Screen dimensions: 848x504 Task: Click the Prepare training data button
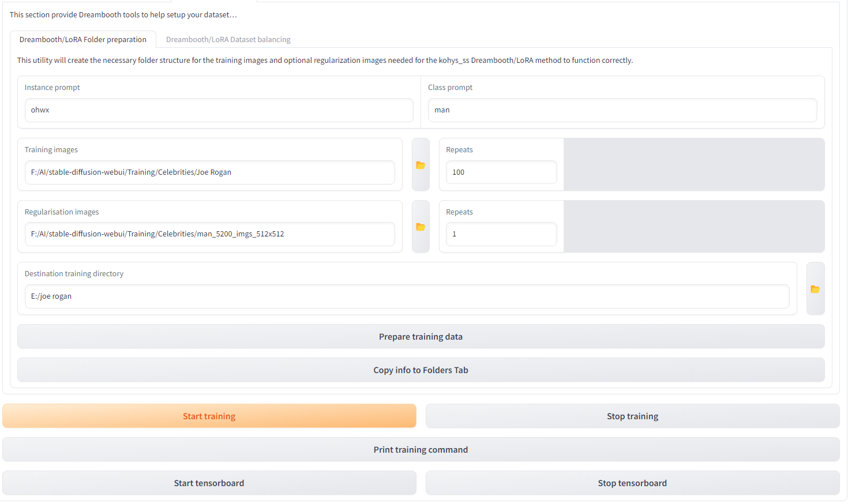[x=421, y=337]
